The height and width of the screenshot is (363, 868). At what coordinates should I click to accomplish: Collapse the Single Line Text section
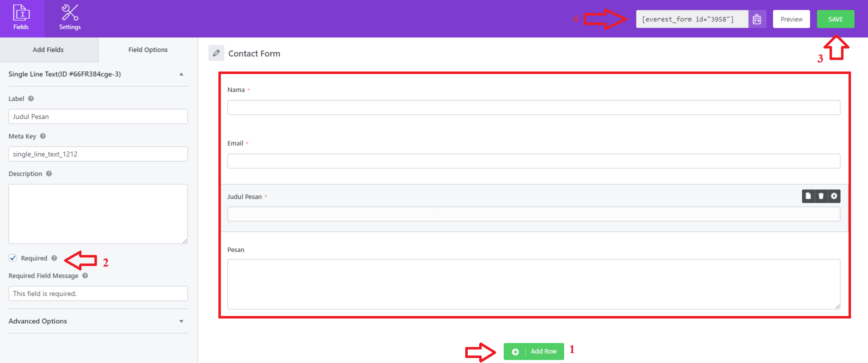click(x=181, y=74)
